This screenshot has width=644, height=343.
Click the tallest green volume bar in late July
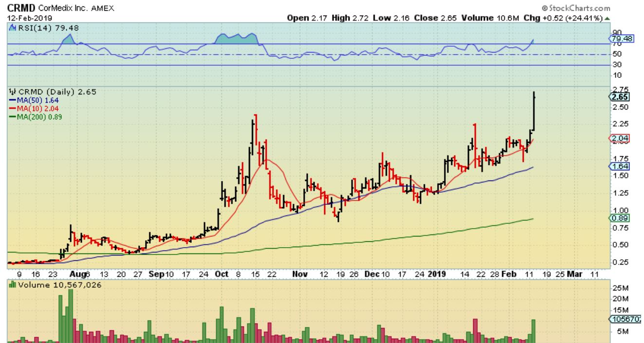(71, 316)
